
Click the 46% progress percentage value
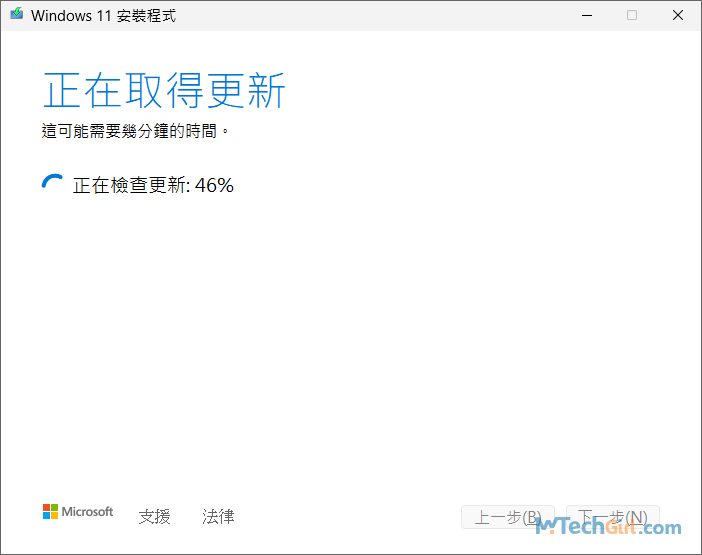click(214, 185)
